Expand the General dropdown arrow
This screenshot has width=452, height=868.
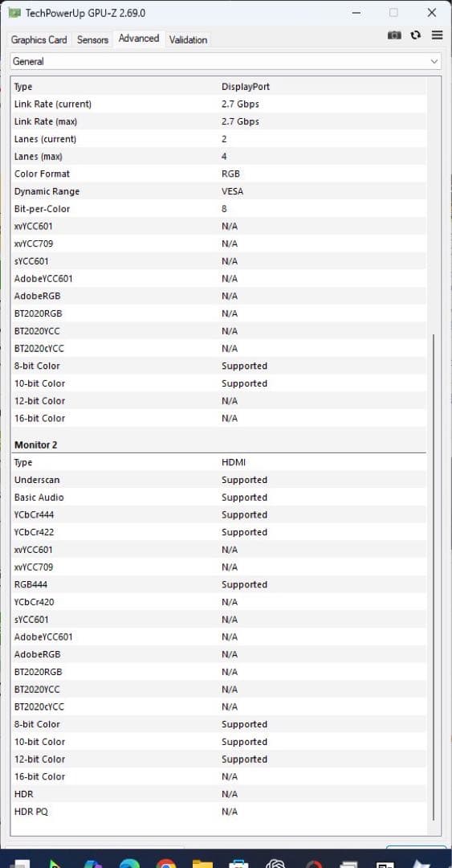[x=434, y=61]
